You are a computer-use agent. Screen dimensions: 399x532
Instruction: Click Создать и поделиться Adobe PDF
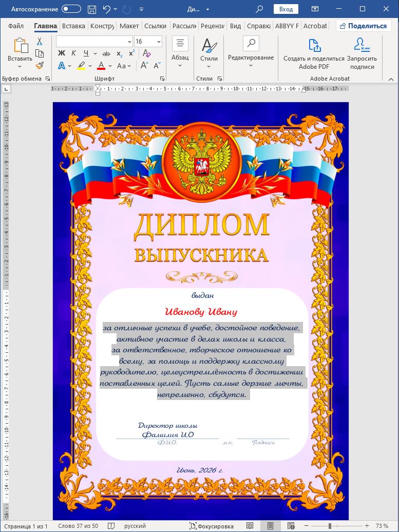(314, 54)
